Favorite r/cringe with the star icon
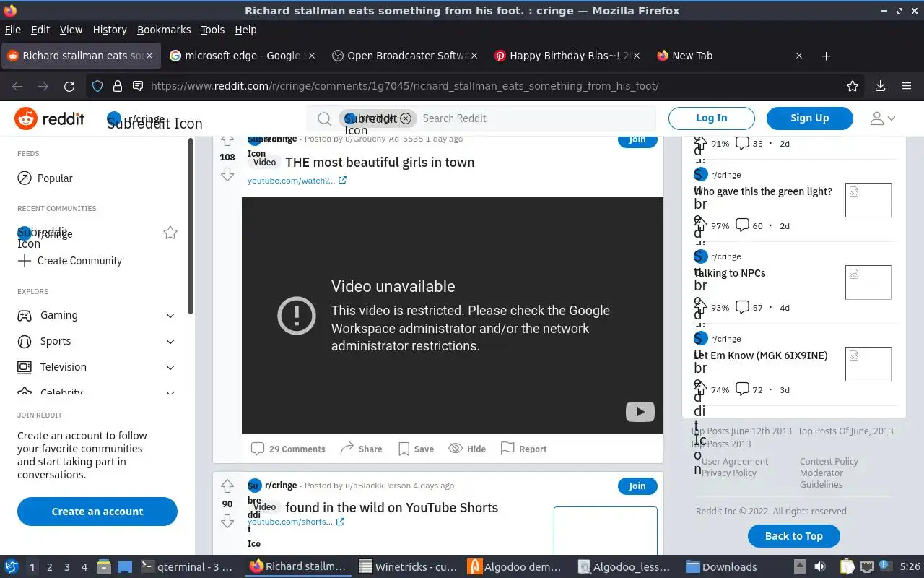 170,233
